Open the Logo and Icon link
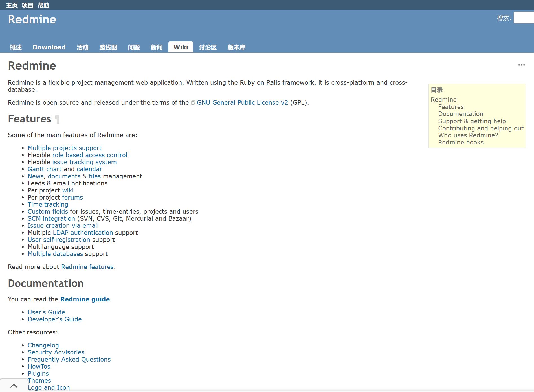This screenshot has width=534, height=392. [x=49, y=387]
